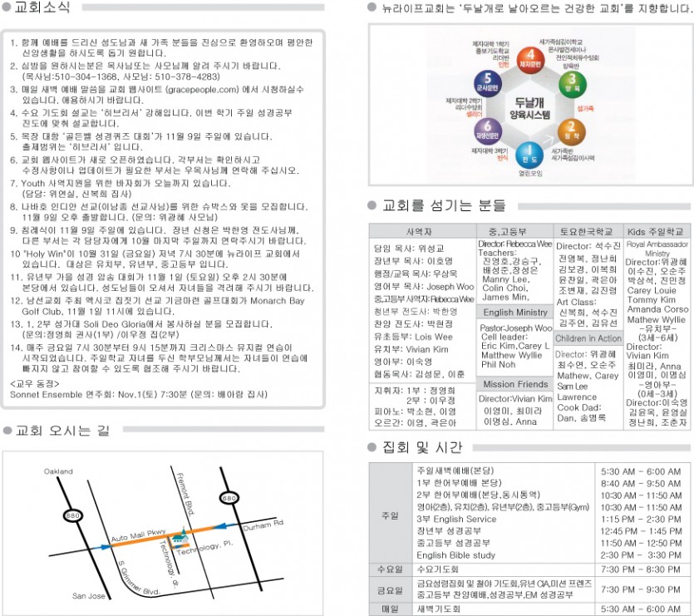Click the pastor phone number 510-304-1368

91,76
